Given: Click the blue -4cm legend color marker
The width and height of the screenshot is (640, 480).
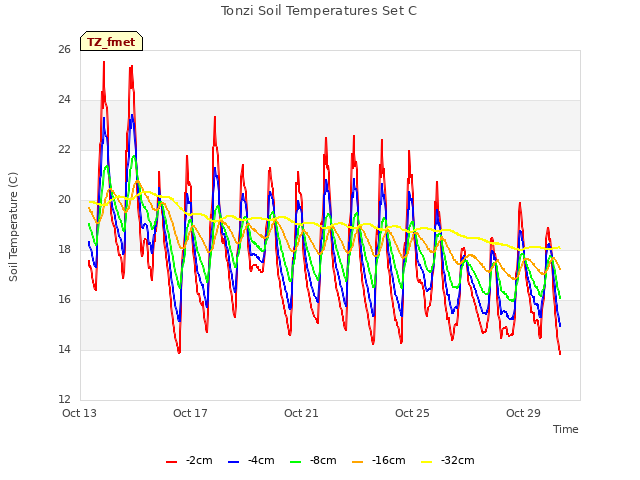Looking at the screenshot, I should click(x=233, y=462).
